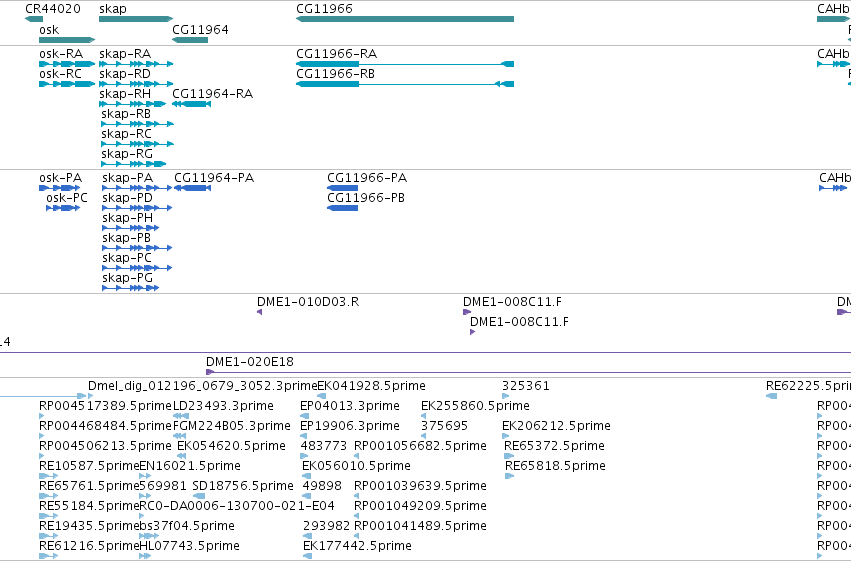Select the CG11964-PA protein feature
851x561 pixels.
192,188
